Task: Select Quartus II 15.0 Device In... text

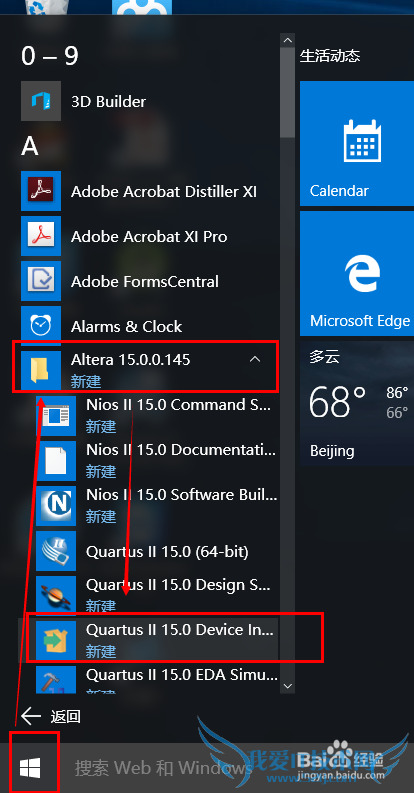Action: (x=180, y=630)
